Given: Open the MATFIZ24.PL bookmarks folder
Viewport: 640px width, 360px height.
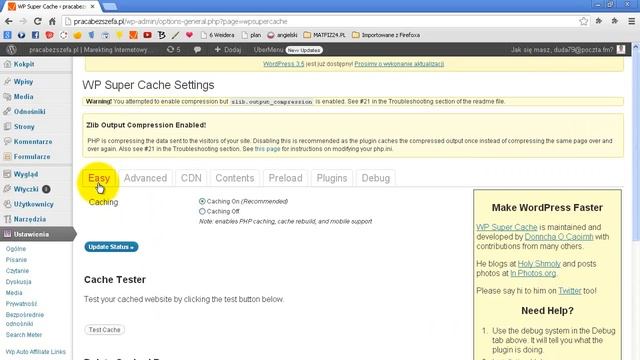Looking at the screenshot, I should pos(324,35).
